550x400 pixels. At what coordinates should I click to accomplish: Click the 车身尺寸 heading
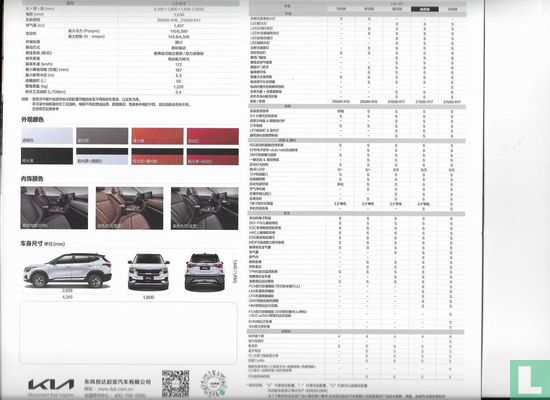[x=32, y=243]
